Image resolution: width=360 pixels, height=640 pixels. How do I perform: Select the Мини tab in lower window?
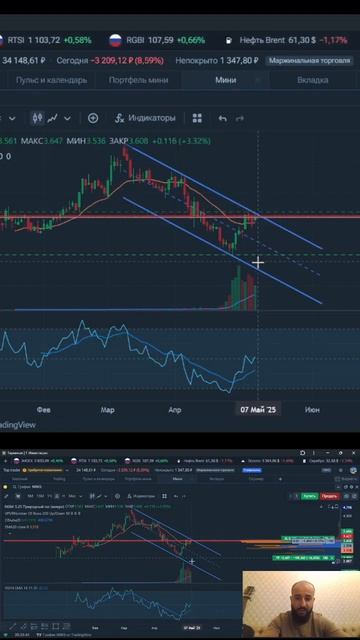(x=177, y=478)
